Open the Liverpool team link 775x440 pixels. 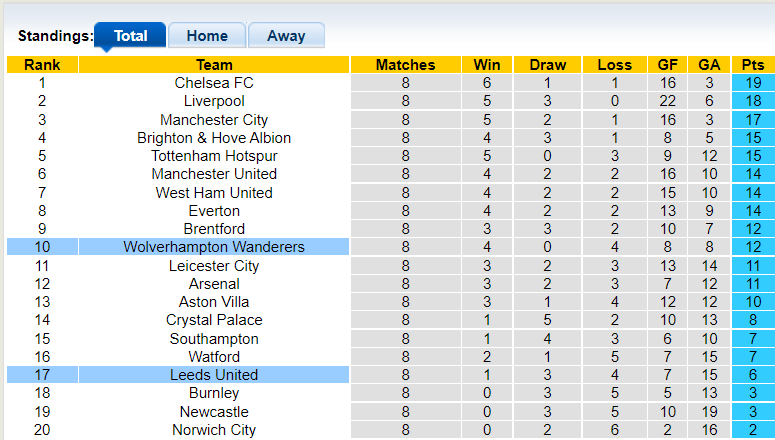pos(214,101)
